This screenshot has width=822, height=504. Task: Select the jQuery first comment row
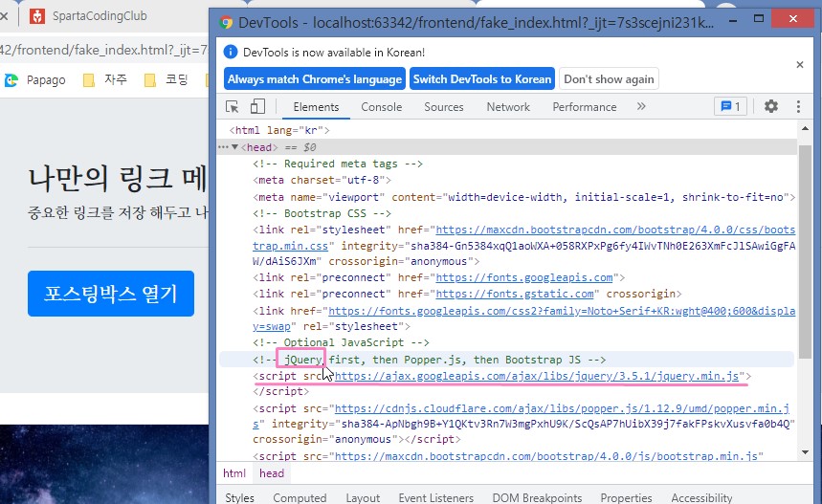[507, 360]
